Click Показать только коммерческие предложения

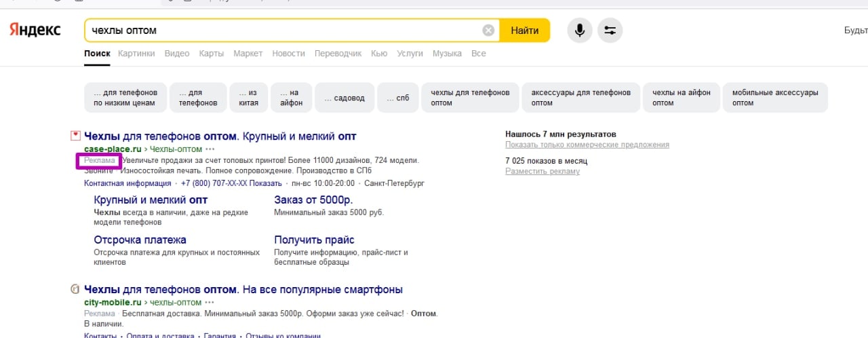click(587, 145)
